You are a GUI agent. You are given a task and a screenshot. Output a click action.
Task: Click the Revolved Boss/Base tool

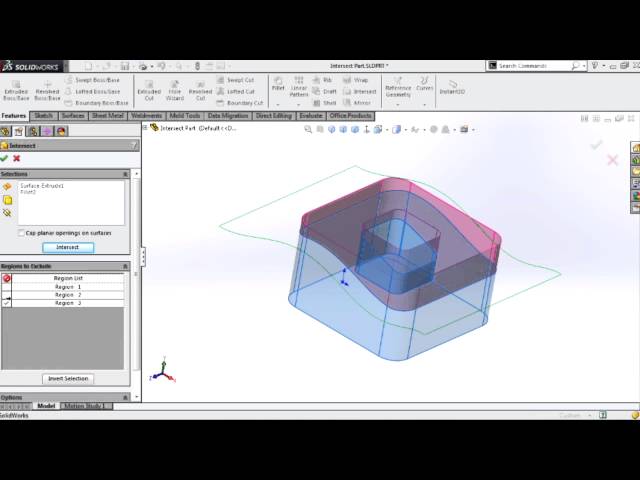pyautogui.click(x=47, y=90)
